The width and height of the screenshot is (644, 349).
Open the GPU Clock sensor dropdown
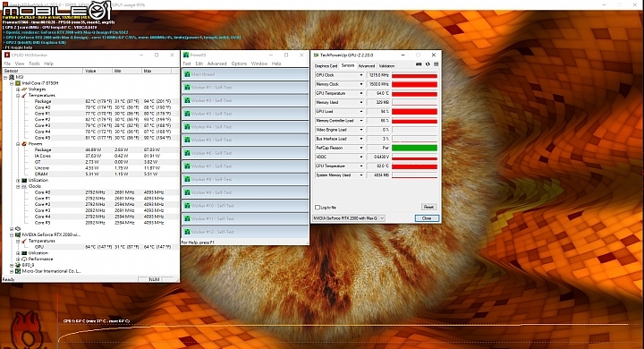pos(361,75)
